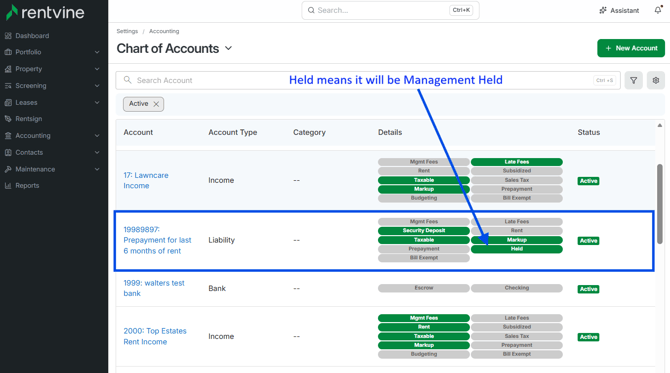This screenshot has width=670, height=373.
Task: Expand the Accounting menu chevron
Action: [x=97, y=136]
